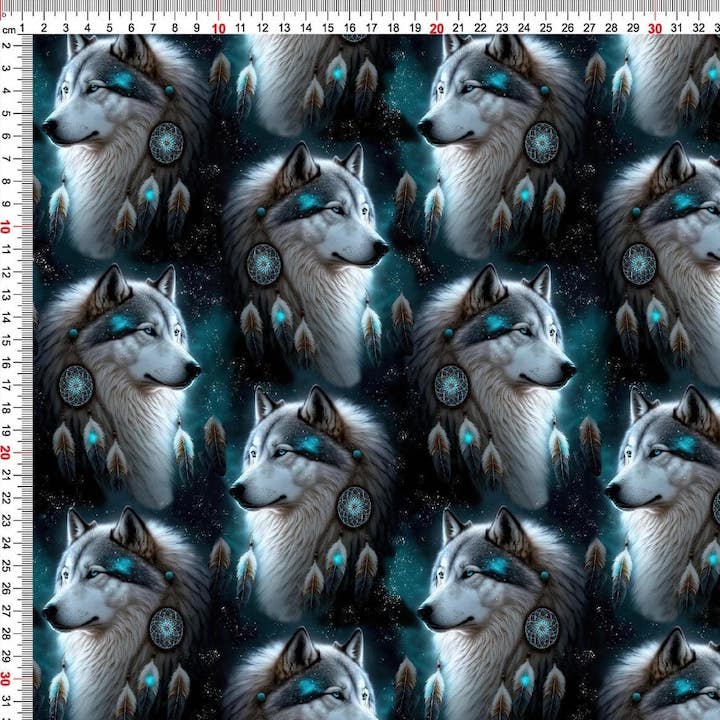Click red "20" mark on vertical ruler
This screenshot has height=720, width=720.
pos(6,453)
